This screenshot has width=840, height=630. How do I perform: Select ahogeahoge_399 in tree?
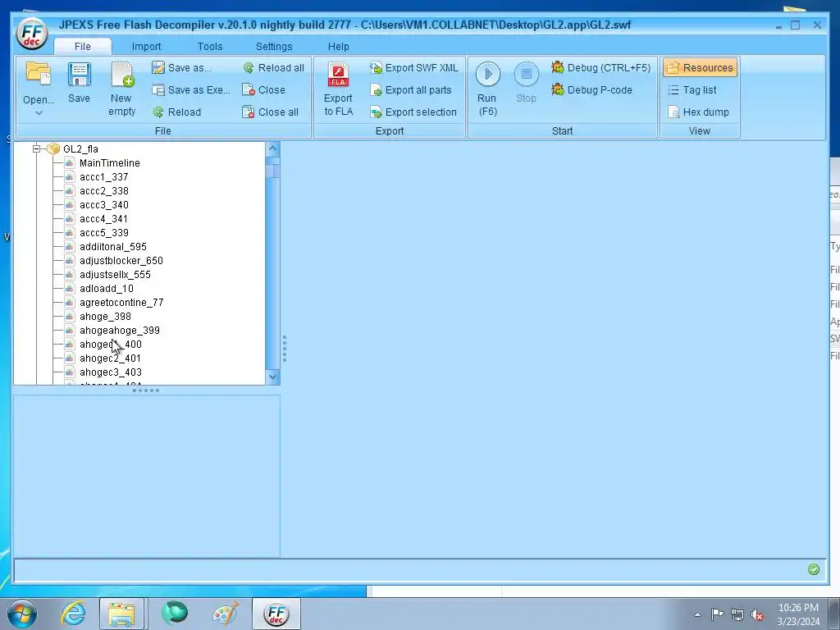[120, 330]
